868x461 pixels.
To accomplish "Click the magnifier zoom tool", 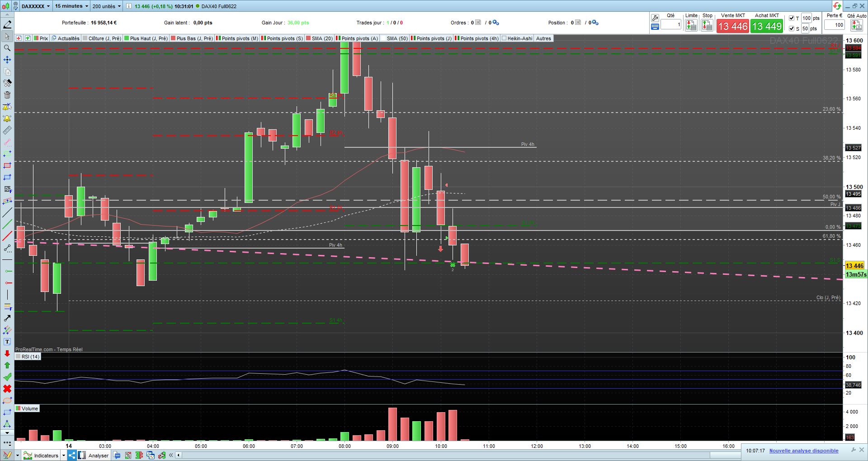I will tap(7, 48).
